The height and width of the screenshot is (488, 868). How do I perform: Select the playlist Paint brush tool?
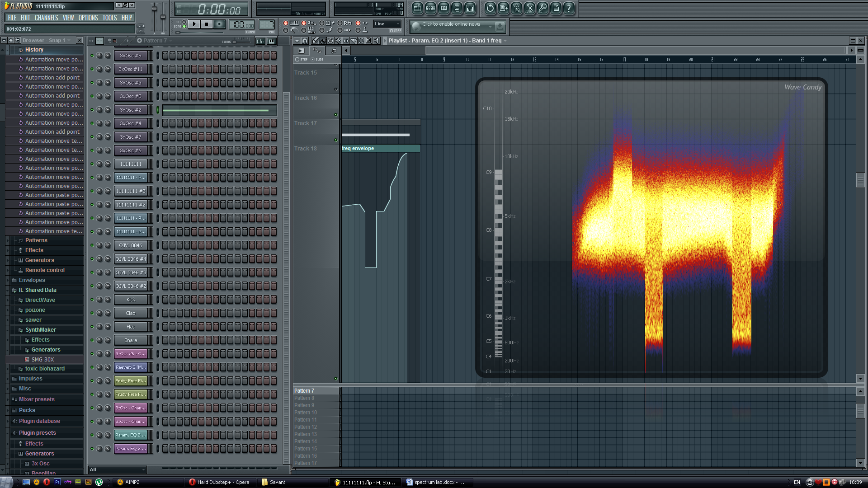click(x=323, y=41)
